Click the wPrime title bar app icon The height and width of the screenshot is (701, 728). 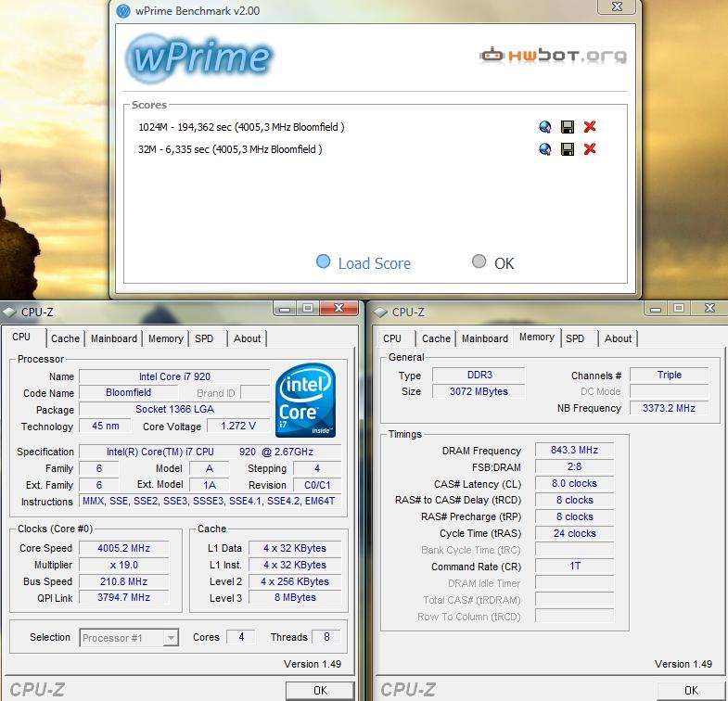pyautogui.click(x=123, y=11)
